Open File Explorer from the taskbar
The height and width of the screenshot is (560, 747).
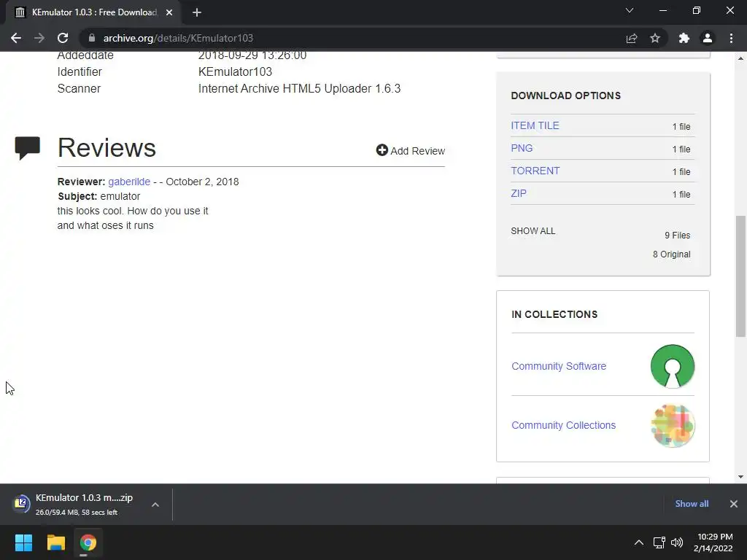tap(55, 542)
